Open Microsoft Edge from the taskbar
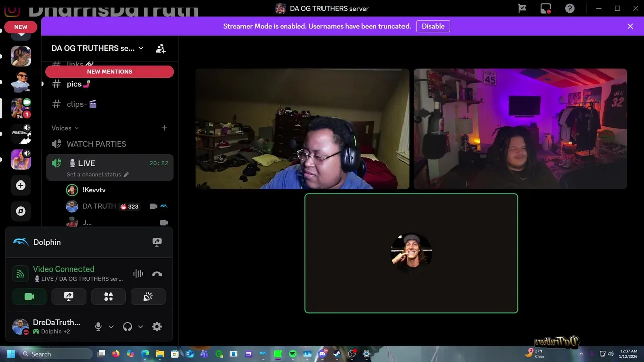This screenshot has height=362, width=644. 145,354
